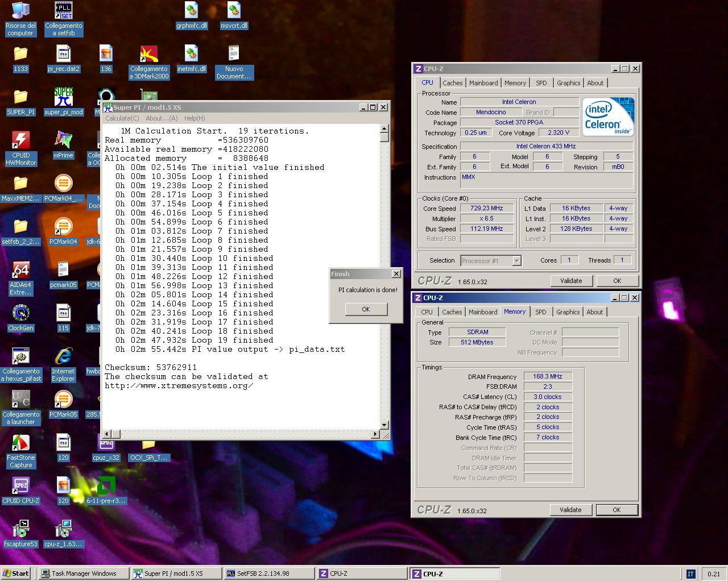Click OK in upper CPU-Z window

click(617, 281)
